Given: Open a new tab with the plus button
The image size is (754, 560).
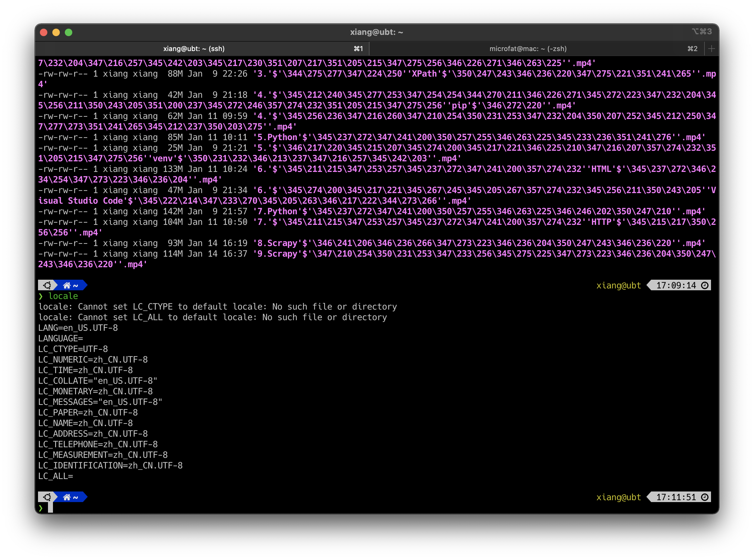Looking at the screenshot, I should coord(711,49).
